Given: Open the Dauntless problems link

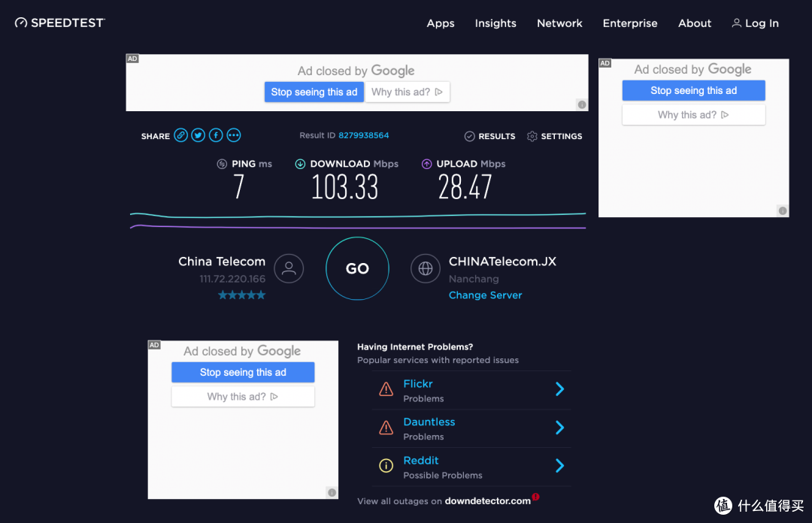Looking at the screenshot, I should click(x=429, y=422).
